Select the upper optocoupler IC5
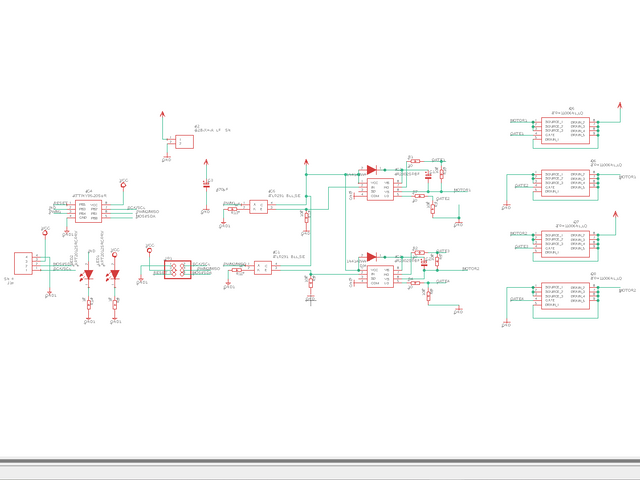The width and height of the screenshot is (640, 480). (259, 206)
